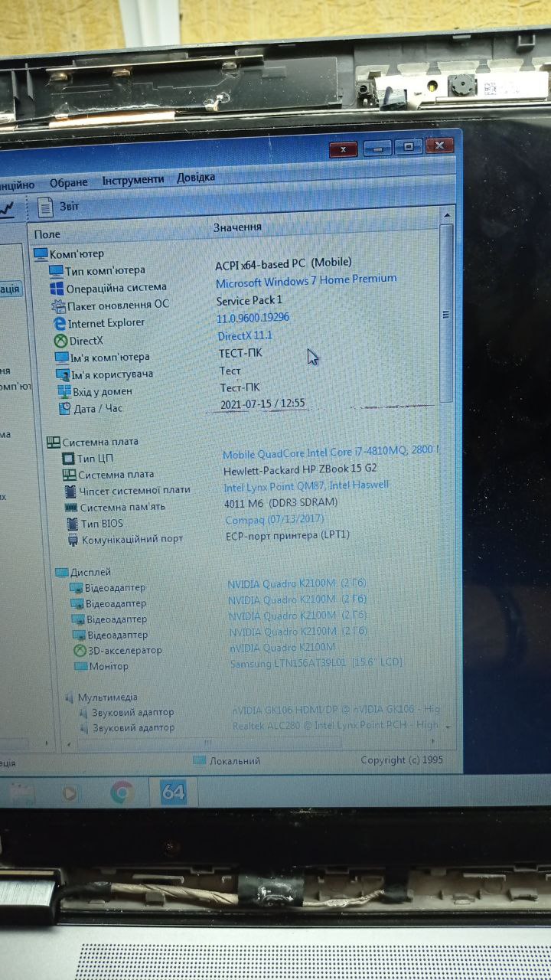Screen dimensions: 551x980
Task: Click the Windows logo by Операційна система
Action: pyautogui.click(x=57, y=288)
